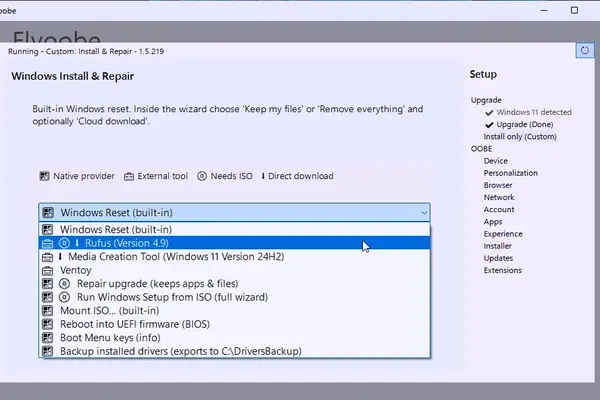Open Install only (Custom) step
Image resolution: width=600 pixels, height=400 pixels.
point(520,137)
